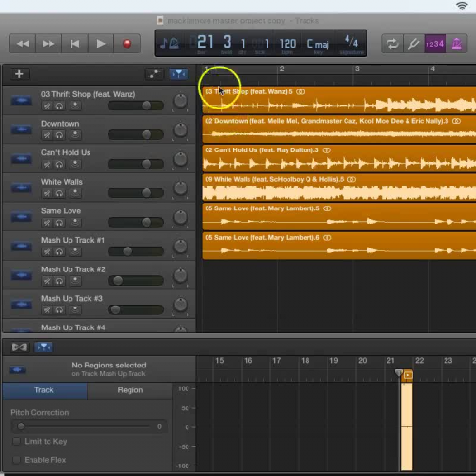This screenshot has width=476, height=476.
Task: Enable input monitoring on Thrift Shop track
Action: click(x=75, y=106)
